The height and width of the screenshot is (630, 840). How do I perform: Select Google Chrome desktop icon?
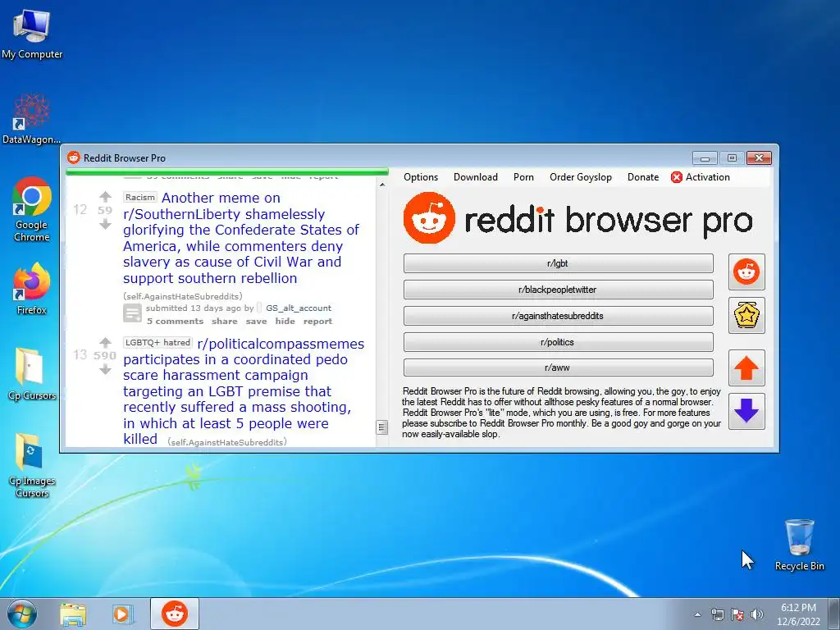(x=32, y=209)
